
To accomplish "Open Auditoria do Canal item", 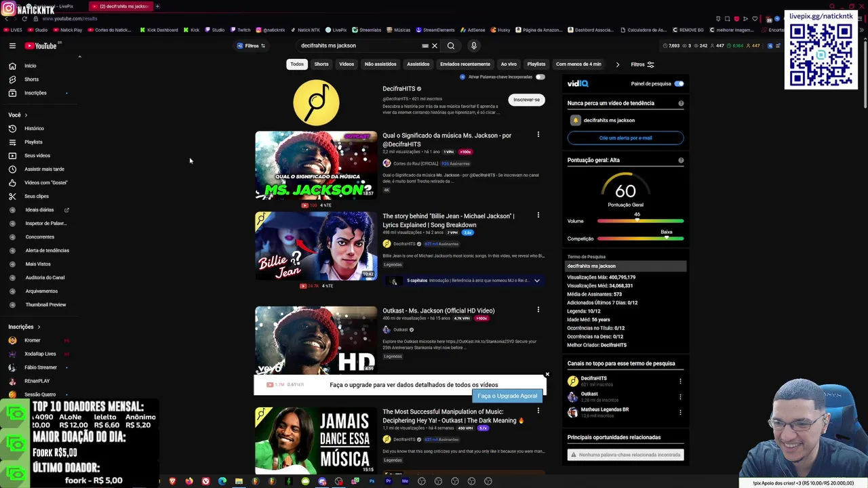I will tap(45, 277).
